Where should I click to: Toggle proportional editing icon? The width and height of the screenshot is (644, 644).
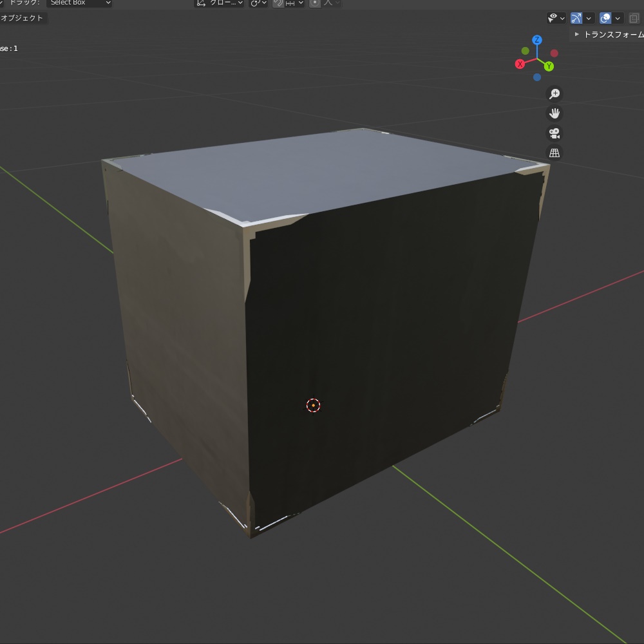[314, 3]
